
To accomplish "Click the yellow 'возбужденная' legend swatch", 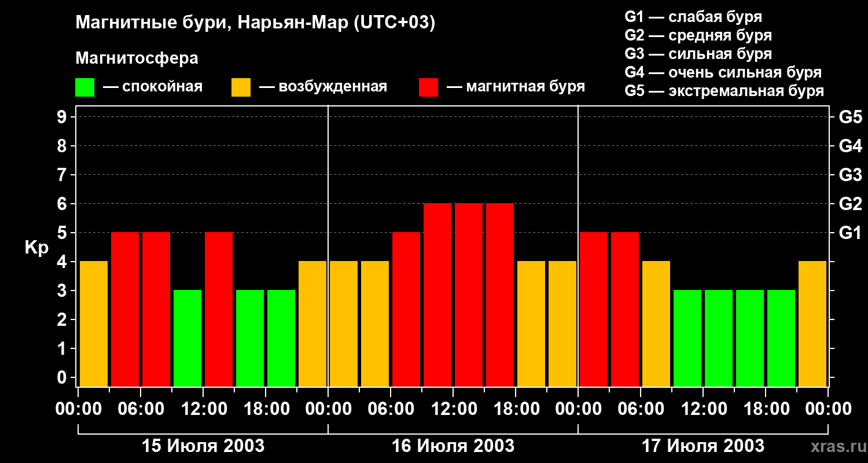I will [241, 87].
